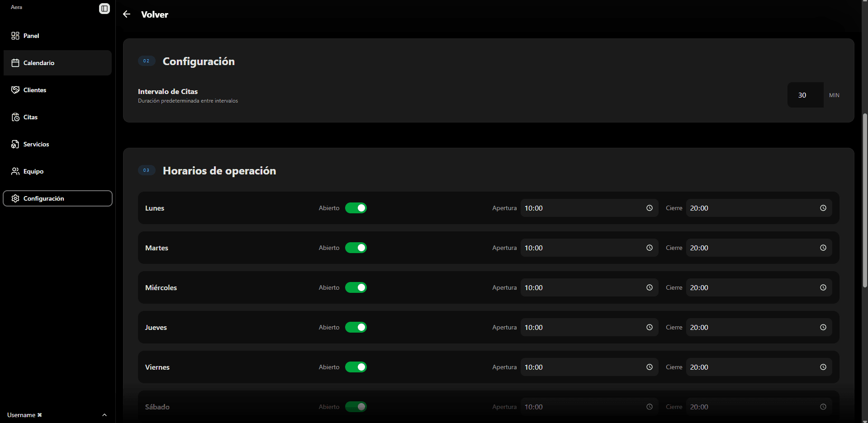This screenshot has height=423, width=868.
Task: Collapse the sidebar with the panel toggle icon
Action: click(x=104, y=9)
